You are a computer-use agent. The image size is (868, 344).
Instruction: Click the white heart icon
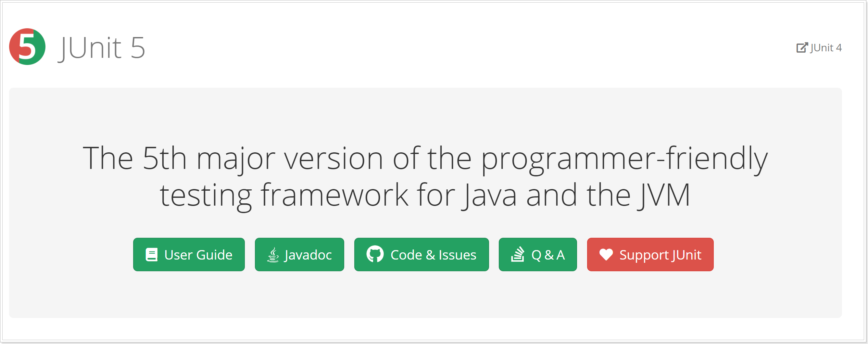click(x=606, y=254)
